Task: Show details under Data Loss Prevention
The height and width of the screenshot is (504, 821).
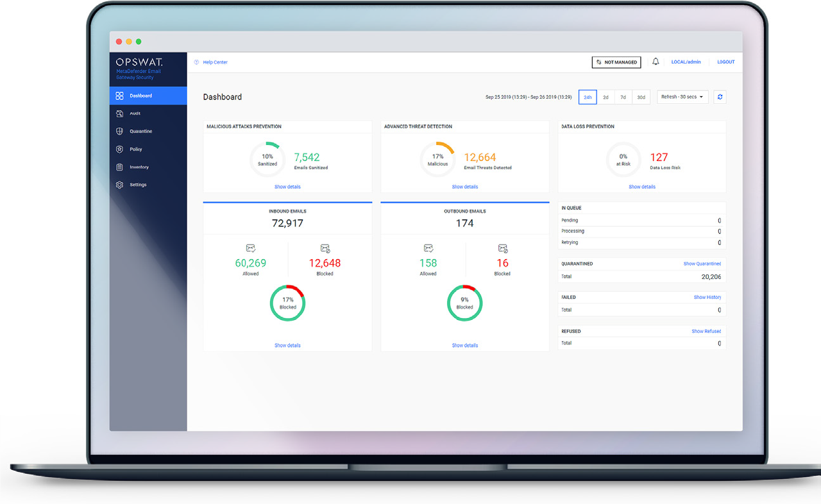Action: pos(641,187)
